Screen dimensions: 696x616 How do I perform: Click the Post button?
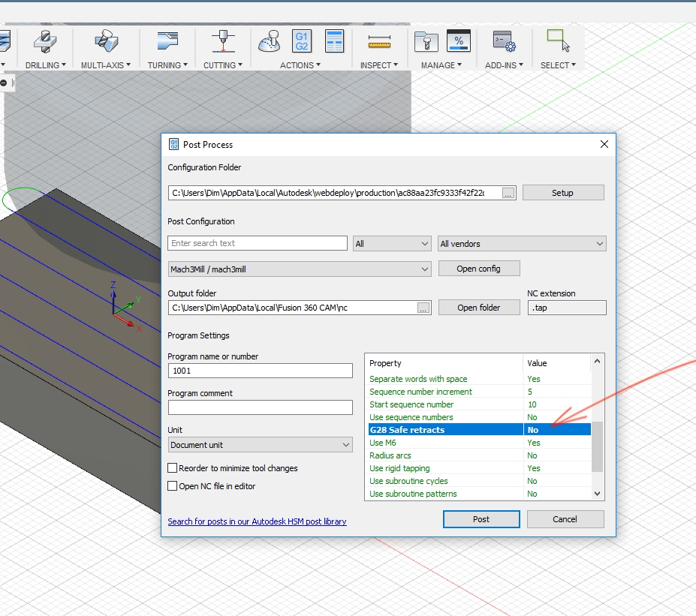(481, 519)
